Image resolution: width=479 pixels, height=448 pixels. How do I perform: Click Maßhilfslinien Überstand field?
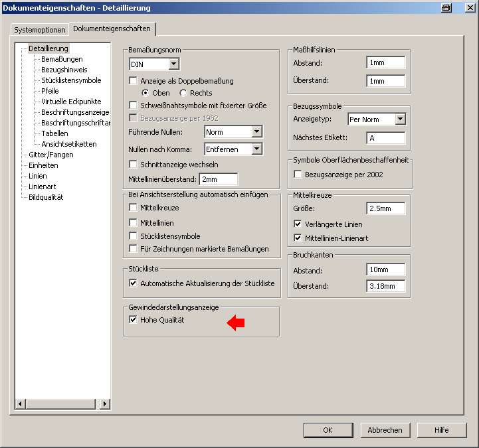tap(386, 81)
